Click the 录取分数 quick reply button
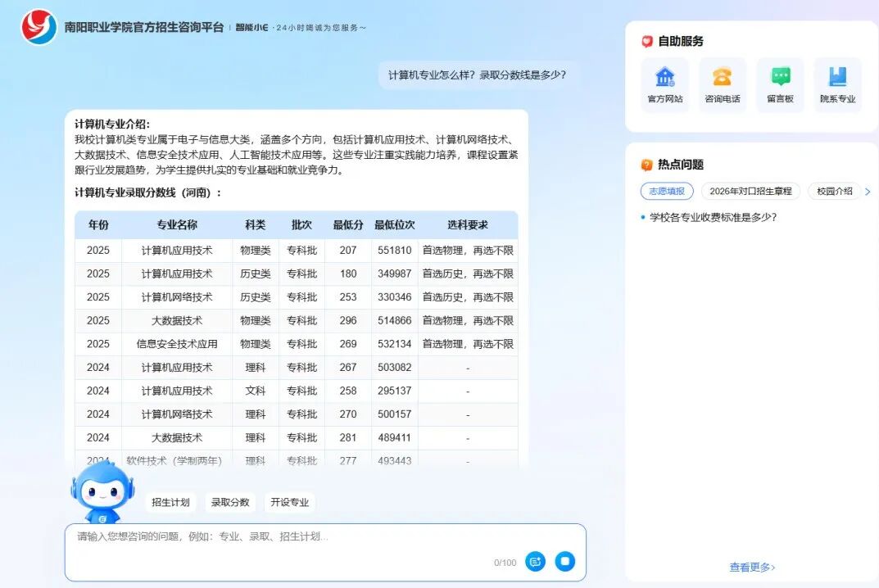Viewport: 879px width, 588px height. coord(230,502)
